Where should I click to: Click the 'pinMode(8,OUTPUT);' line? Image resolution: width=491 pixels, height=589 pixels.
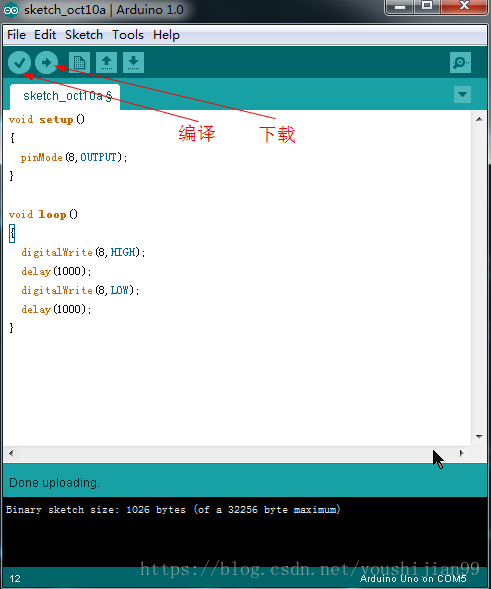(74, 157)
